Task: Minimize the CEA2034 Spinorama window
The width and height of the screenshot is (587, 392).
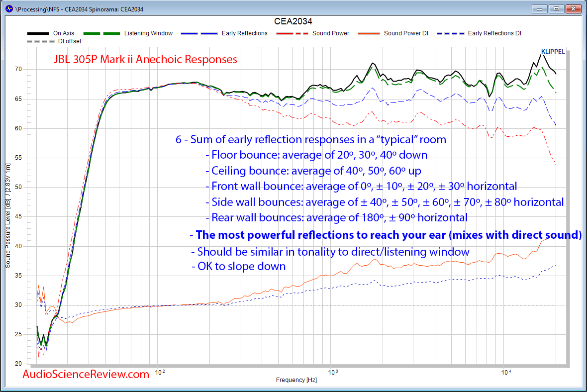Action: pyautogui.click(x=539, y=8)
